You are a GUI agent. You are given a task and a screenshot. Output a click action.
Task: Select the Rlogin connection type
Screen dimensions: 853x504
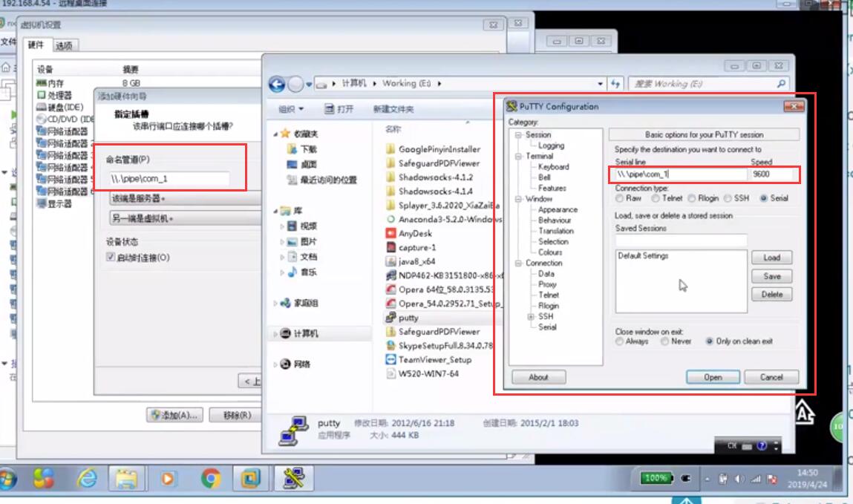click(691, 198)
